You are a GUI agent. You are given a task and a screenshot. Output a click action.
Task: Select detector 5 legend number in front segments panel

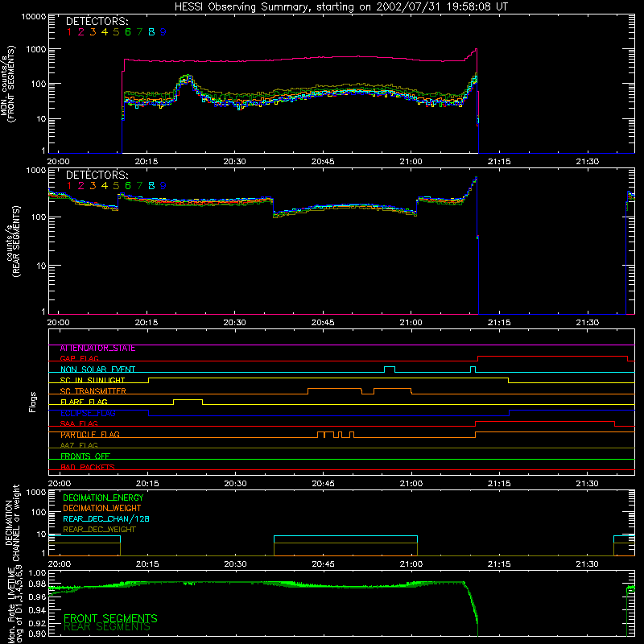pos(116,32)
